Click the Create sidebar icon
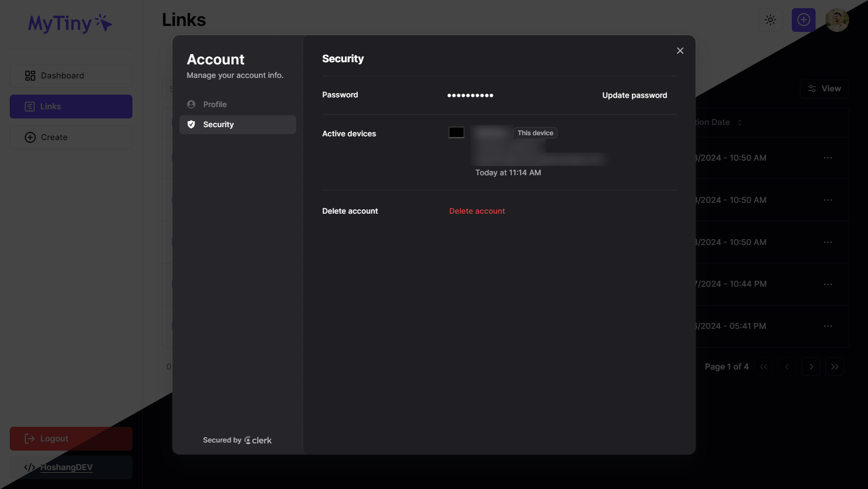 (x=30, y=137)
